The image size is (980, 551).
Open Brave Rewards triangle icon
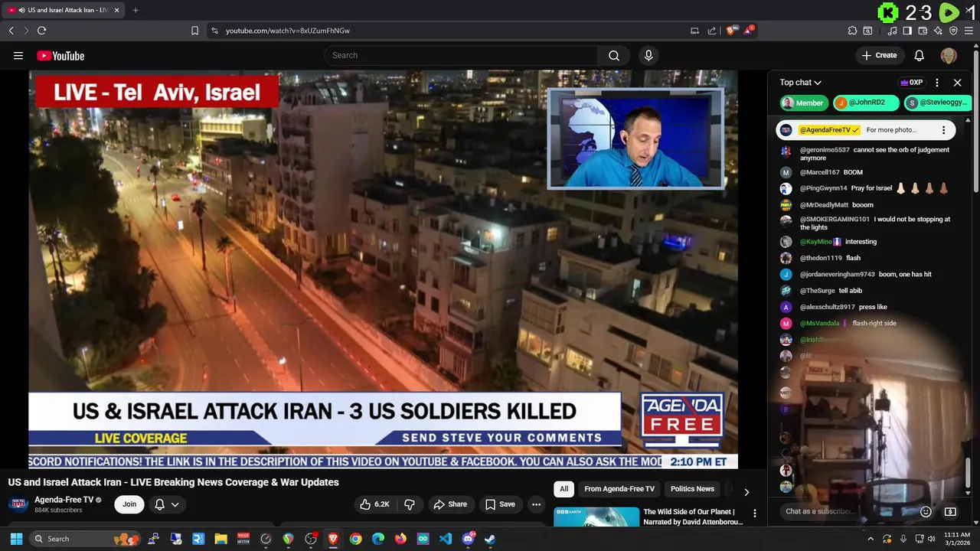pyautogui.click(x=748, y=31)
